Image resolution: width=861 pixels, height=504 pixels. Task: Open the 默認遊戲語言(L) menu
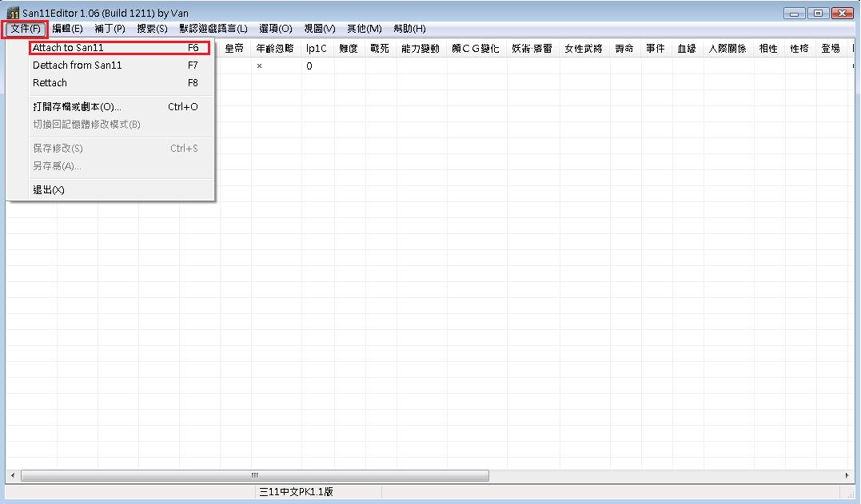point(213,29)
